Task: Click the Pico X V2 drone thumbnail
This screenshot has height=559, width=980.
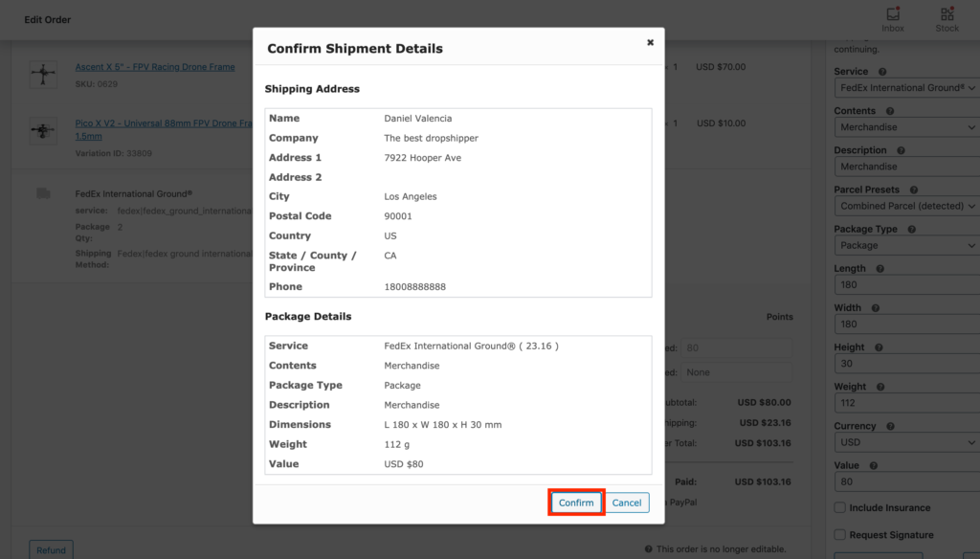Action: coord(44,129)
